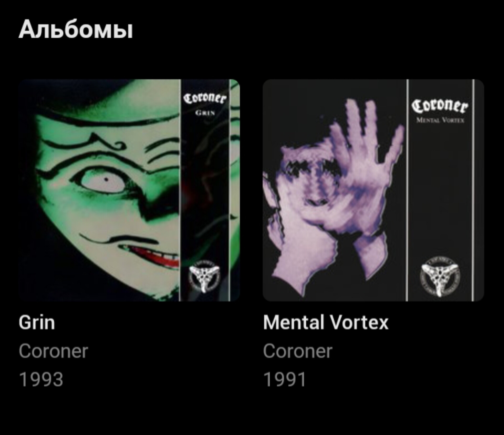Click the Grin album title text
This screenshot has width=504, height=435.
point(37,323)
